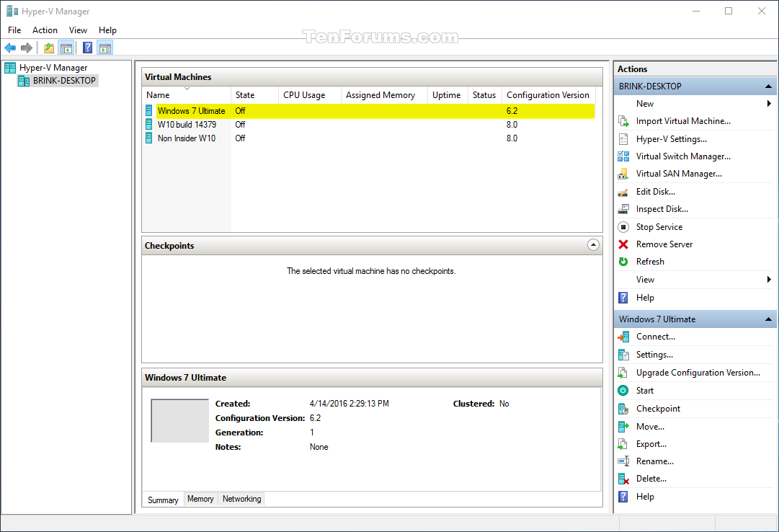Image resolution: width=779 pixels, height=532 pixels.
Task: Sort by Assigned Memory column header
Action: pyautogui.click(x=385, y=95)
